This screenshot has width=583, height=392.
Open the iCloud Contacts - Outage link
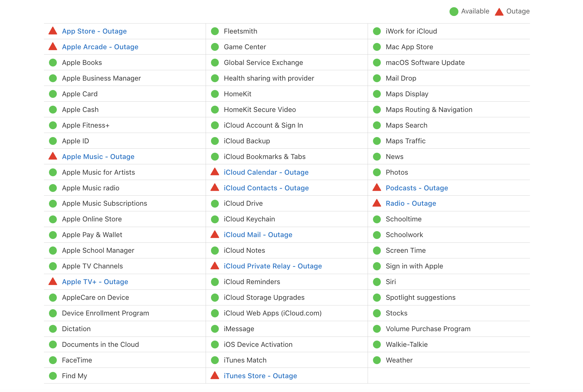(x=266, y=188)
